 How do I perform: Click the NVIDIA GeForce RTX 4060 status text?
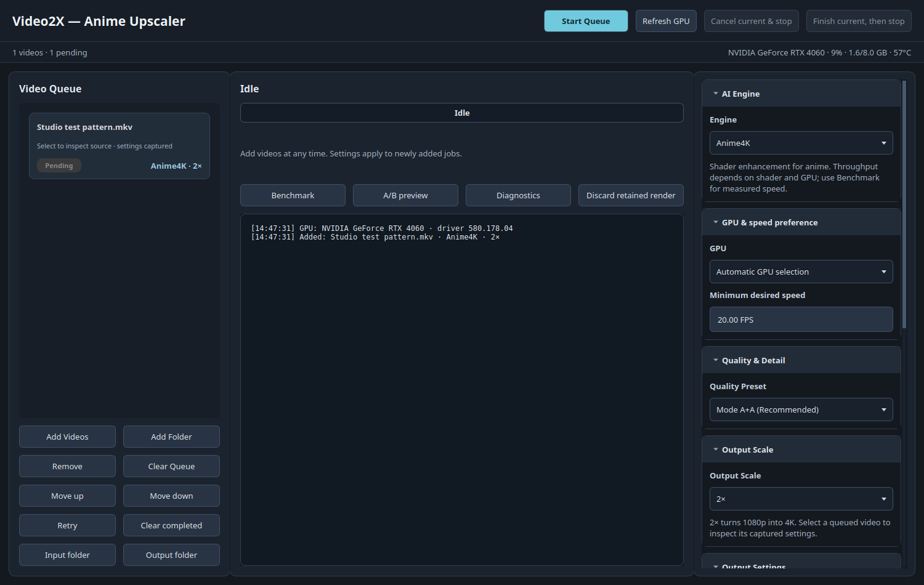pyautogui.click(x=819, y=52)
